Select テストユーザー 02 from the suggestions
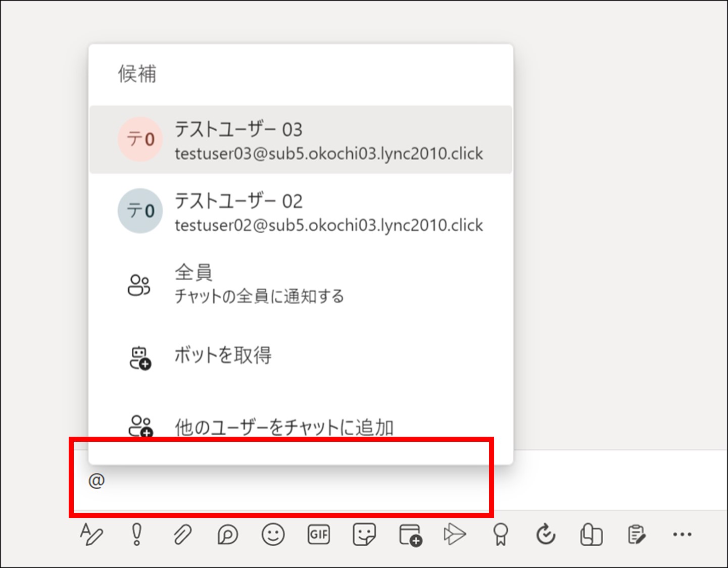728x568 pixels. coord(301,212)
